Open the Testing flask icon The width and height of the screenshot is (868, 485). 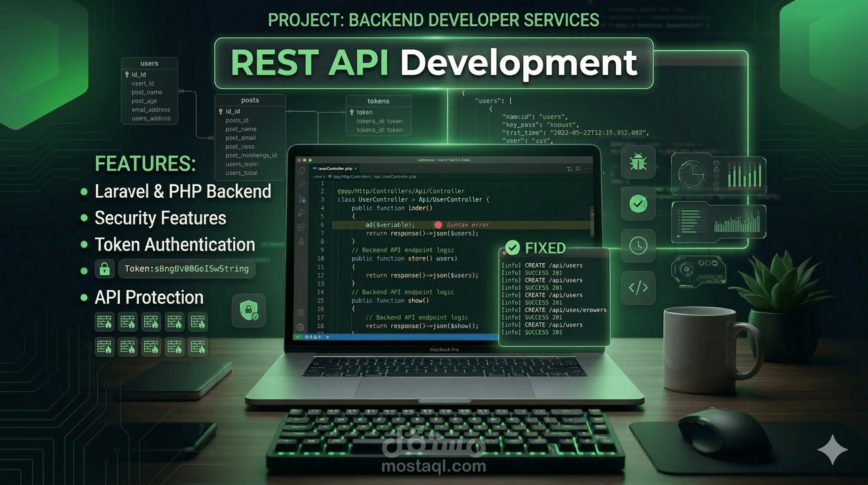(x=301, y=242)
